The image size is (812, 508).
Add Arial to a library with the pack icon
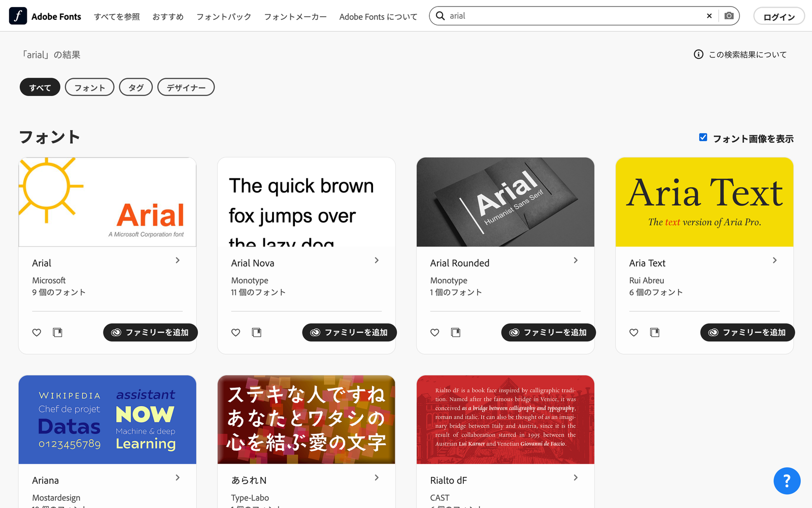click(x=57, y=332)
